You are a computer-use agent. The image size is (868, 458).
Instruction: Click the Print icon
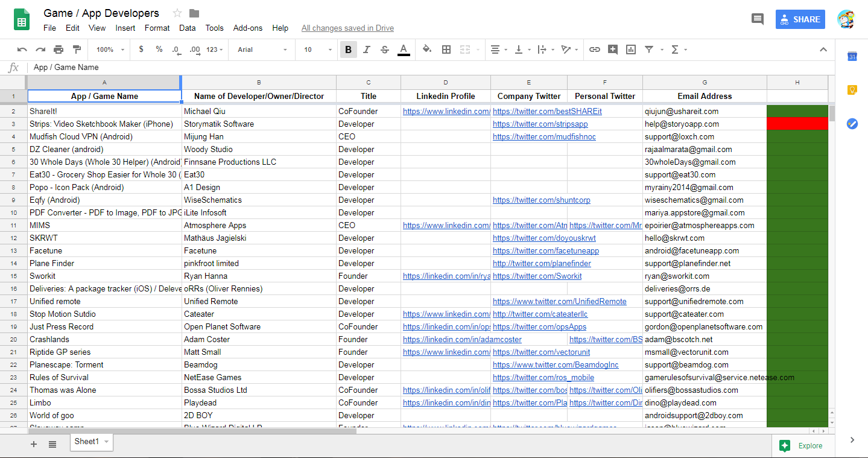(x=59, y=49)
